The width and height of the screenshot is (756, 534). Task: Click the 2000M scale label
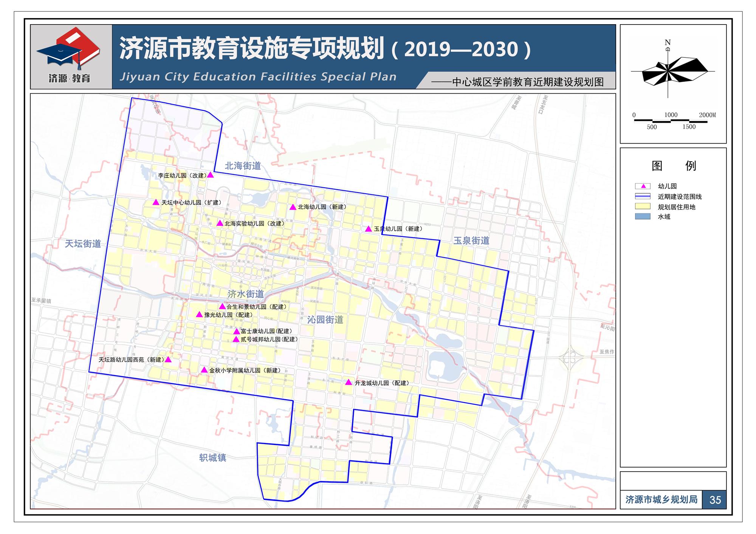tap(708, 115)
